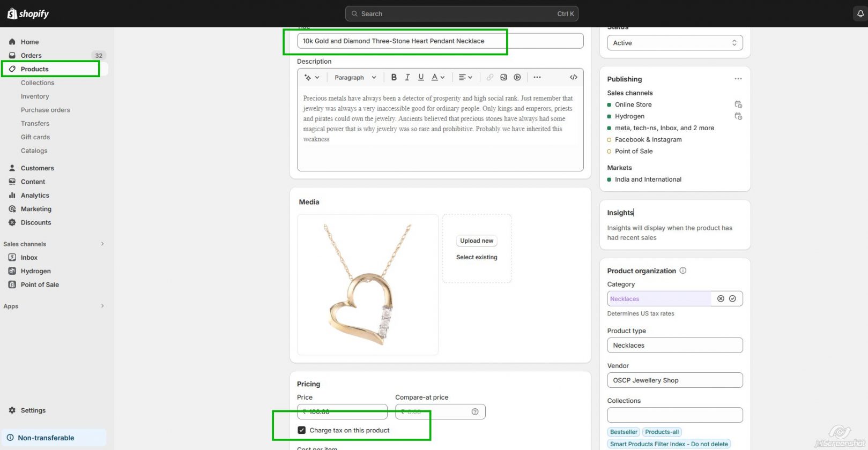This screenshot has height=450, width=868.
Task: Click the Upload new media button
Action: coord(476,241)
